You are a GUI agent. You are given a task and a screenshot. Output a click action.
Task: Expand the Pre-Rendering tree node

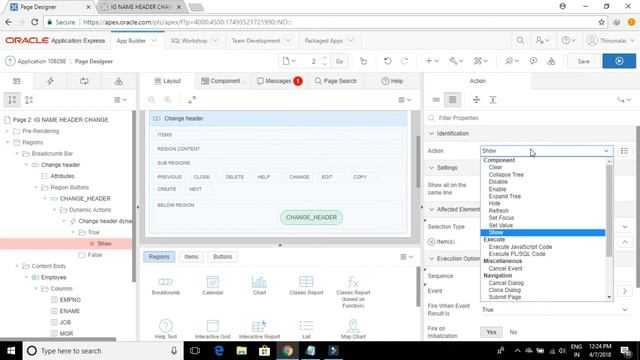pyautogui.click(x=7, y=131)
